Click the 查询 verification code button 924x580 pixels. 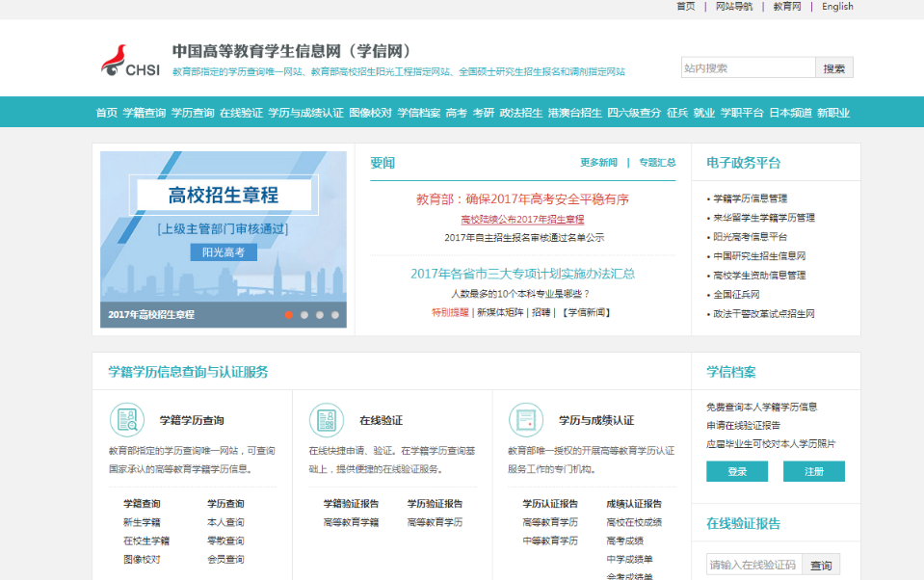pos(820,566)
